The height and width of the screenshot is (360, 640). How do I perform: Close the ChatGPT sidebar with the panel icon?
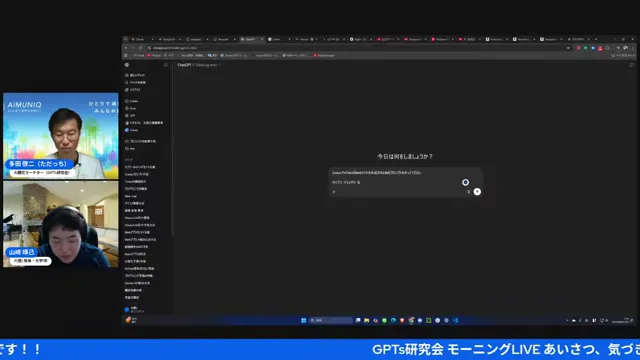(166, 65)
